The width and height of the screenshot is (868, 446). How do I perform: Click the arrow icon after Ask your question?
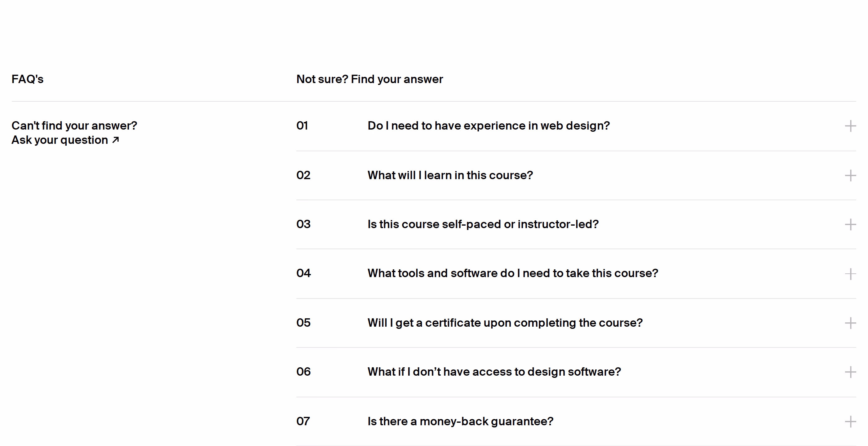click(x=116, y=140)
